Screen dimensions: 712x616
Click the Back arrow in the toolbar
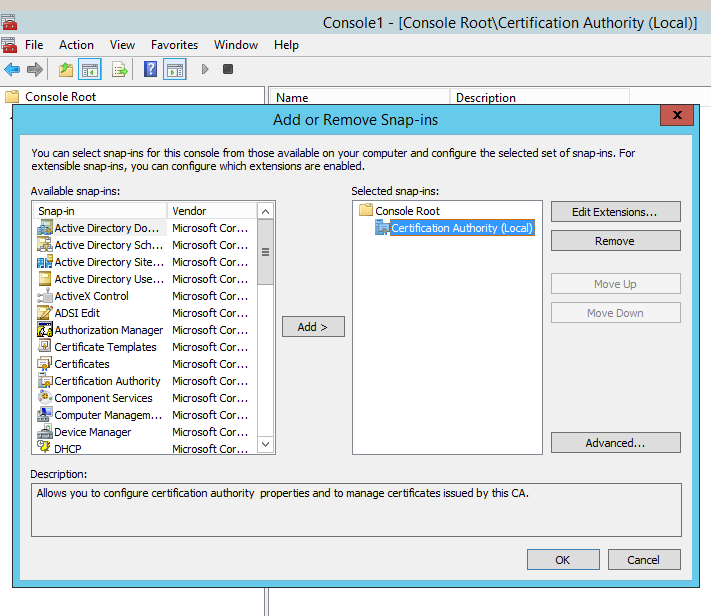[x=12, y=69]
